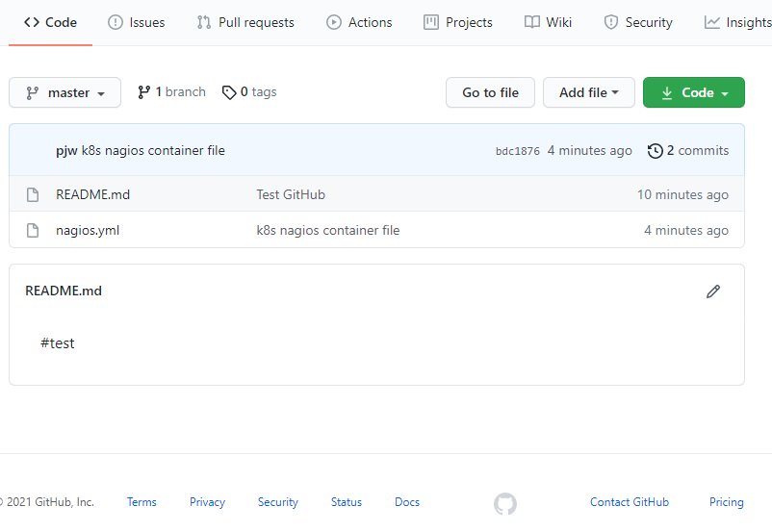Open the nagios.yml file
Image resolution: width=772 pixels, height=532 pixels.
click(x=88, y=230)
